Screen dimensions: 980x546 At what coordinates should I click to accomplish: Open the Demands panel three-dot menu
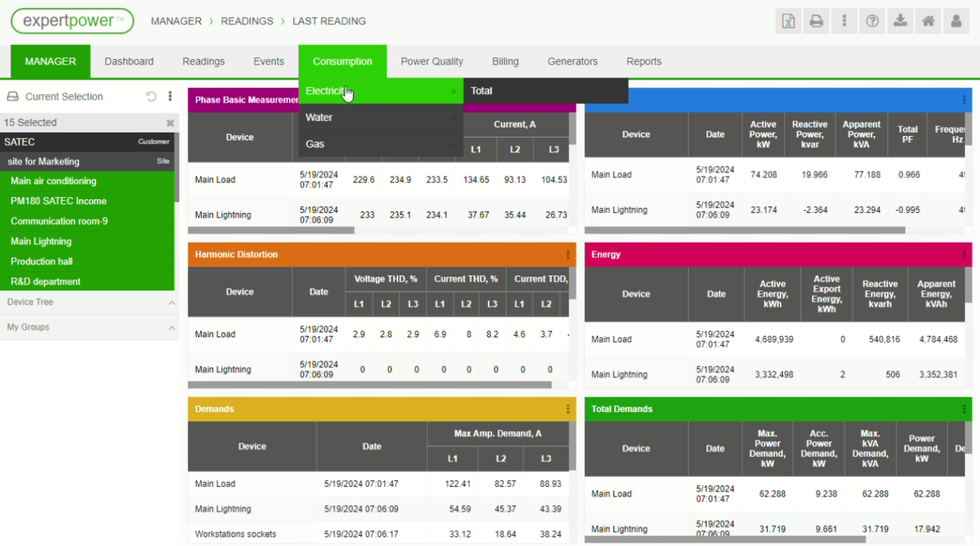[568, 409]
